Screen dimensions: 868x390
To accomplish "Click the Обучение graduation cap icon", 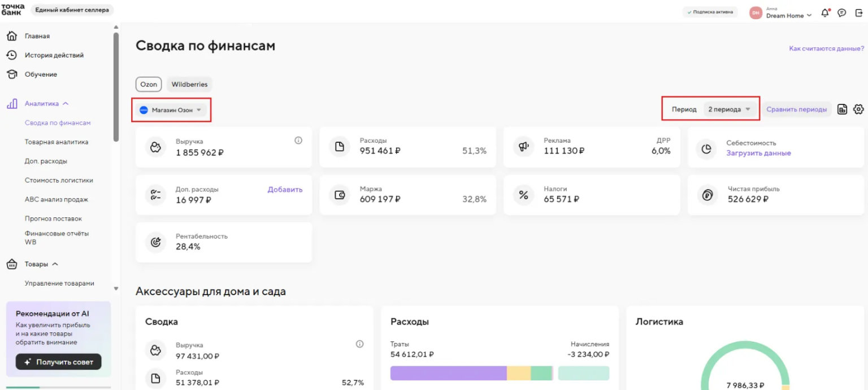I will 11,75.
